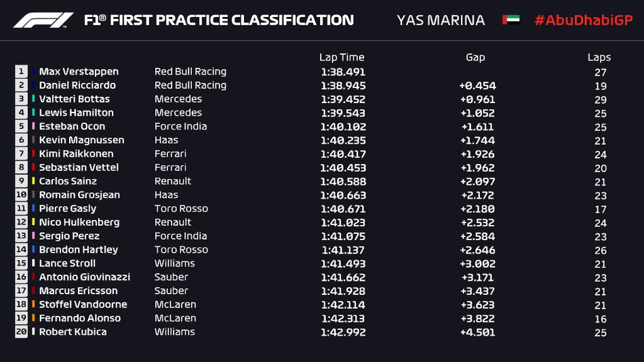The image size is (644, 362).
Task: Click Daniel Ricciardo's lap time 1:38.945
Action: click(344, 85)
